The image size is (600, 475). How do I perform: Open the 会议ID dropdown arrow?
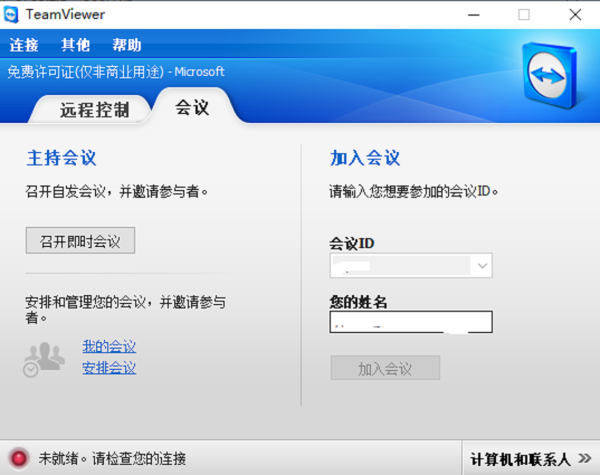coord(482,265)
